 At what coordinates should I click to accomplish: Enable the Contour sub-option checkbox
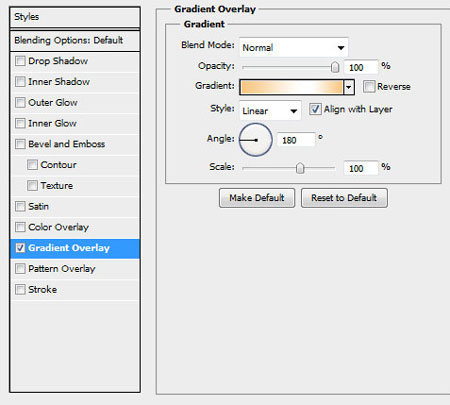pos(32,165)
